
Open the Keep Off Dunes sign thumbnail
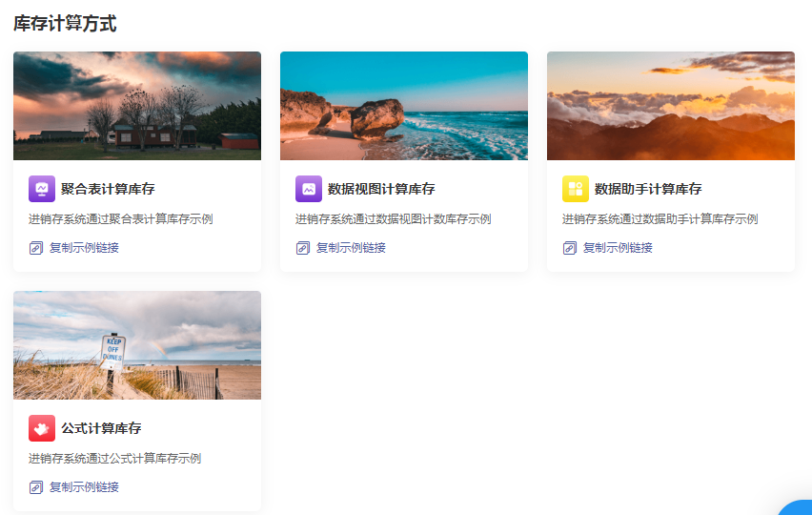pos(137,345)
